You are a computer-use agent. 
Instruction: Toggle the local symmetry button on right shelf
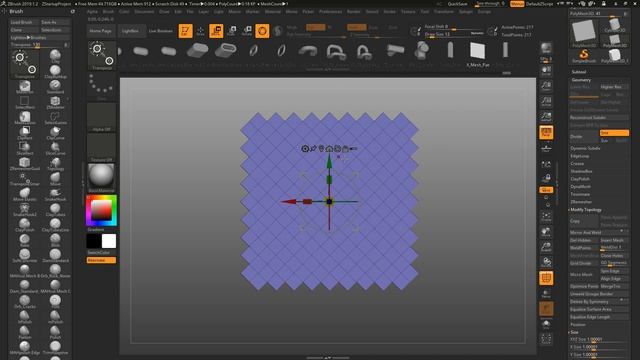pyautogui.click(x=546, y=164)
